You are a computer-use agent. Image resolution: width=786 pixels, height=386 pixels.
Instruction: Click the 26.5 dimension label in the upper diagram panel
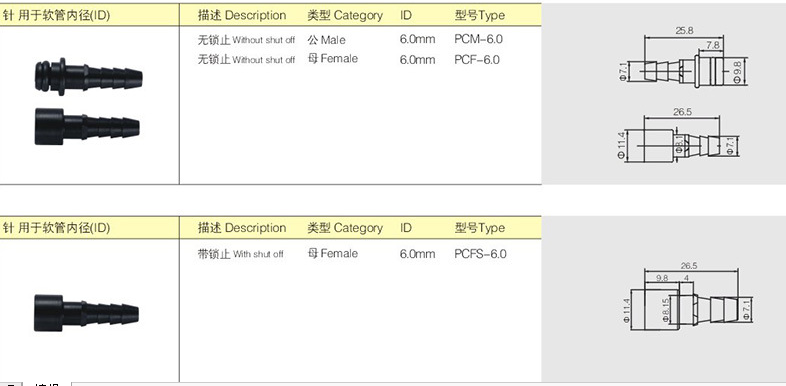pos(682,112)
